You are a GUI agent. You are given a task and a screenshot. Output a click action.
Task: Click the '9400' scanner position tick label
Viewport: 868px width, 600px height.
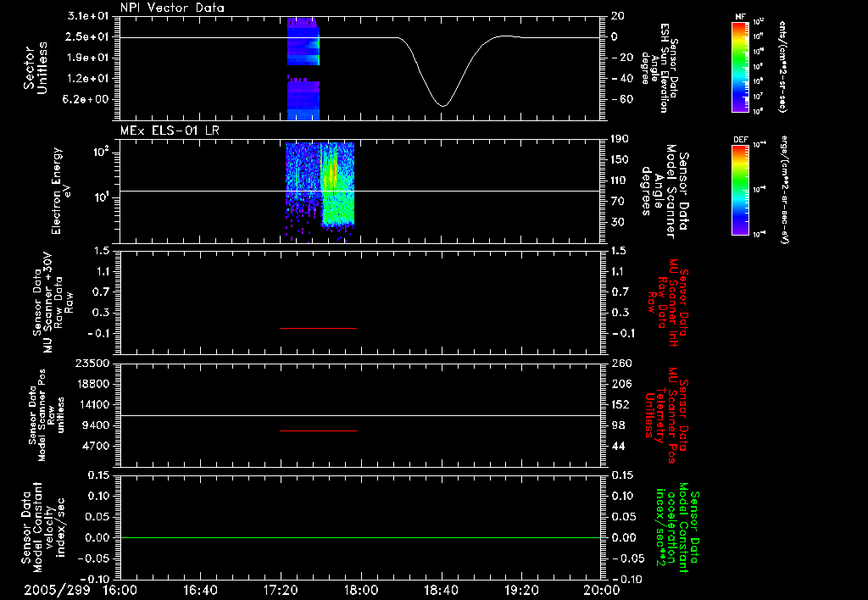95,425
